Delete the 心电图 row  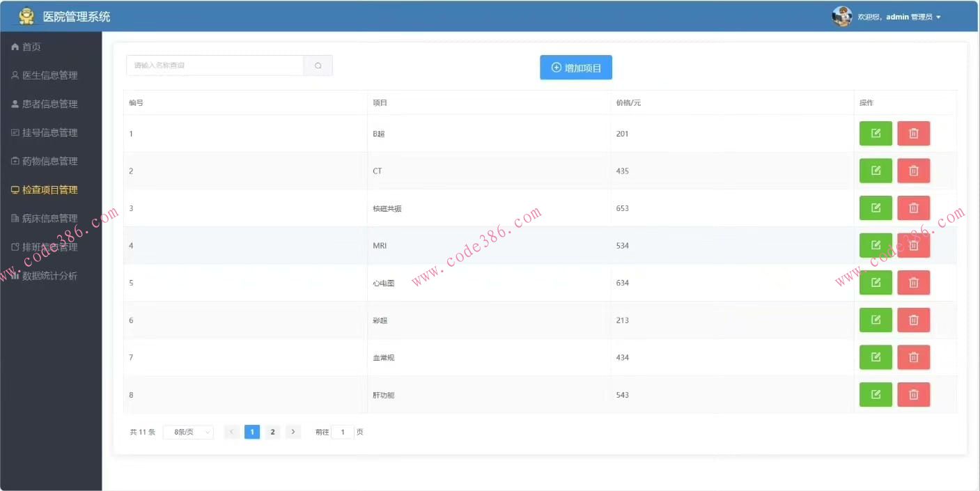point(913,282)
